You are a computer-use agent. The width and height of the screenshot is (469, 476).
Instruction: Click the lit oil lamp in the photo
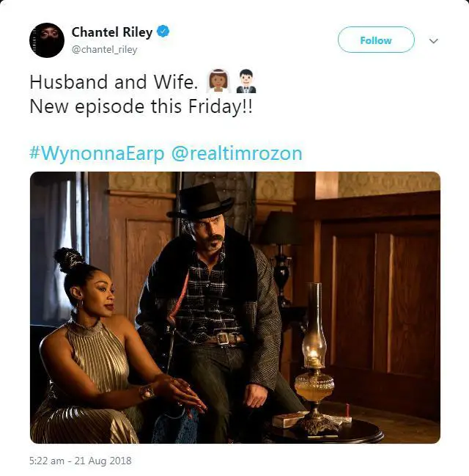314,358
